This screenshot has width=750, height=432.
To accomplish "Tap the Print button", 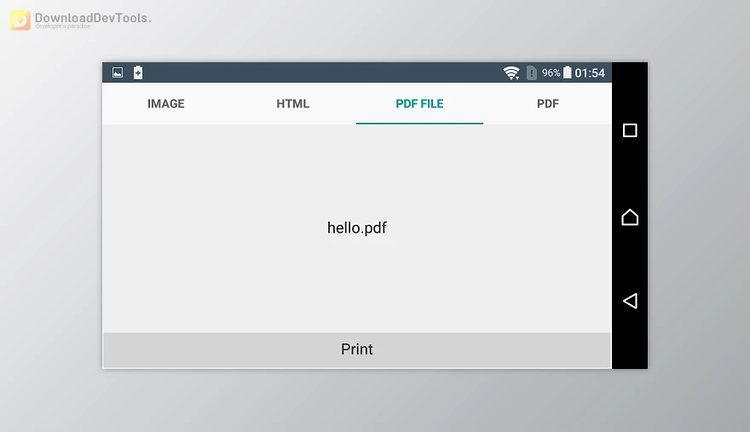I will coord(357,350).
